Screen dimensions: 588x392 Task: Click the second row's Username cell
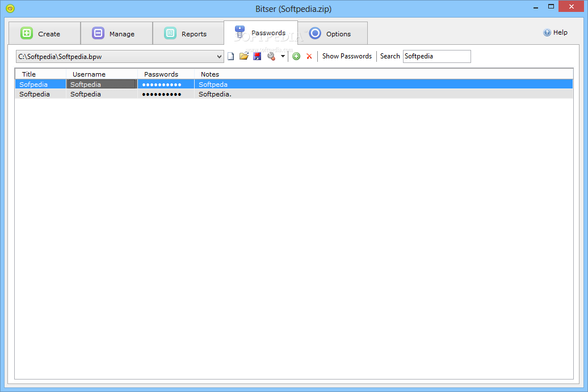102,94
